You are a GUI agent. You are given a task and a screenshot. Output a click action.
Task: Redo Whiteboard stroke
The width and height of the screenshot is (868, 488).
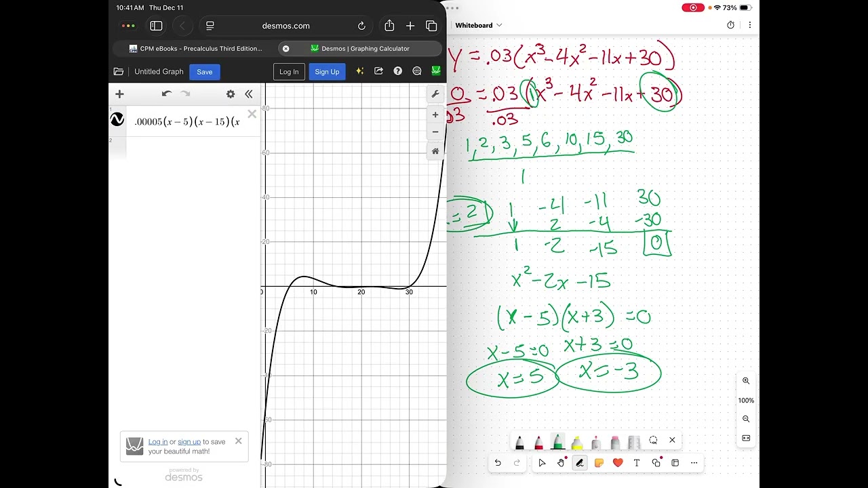[517, 463]
